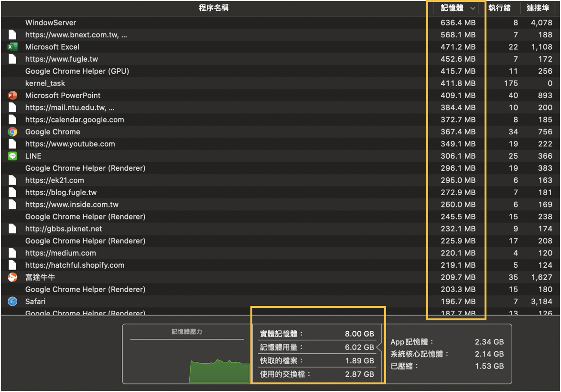Click the document icon beside https://www.youtube.com
Image resolution: width=561 pixels, height=392 pixels.
click(x=12, y=144)
